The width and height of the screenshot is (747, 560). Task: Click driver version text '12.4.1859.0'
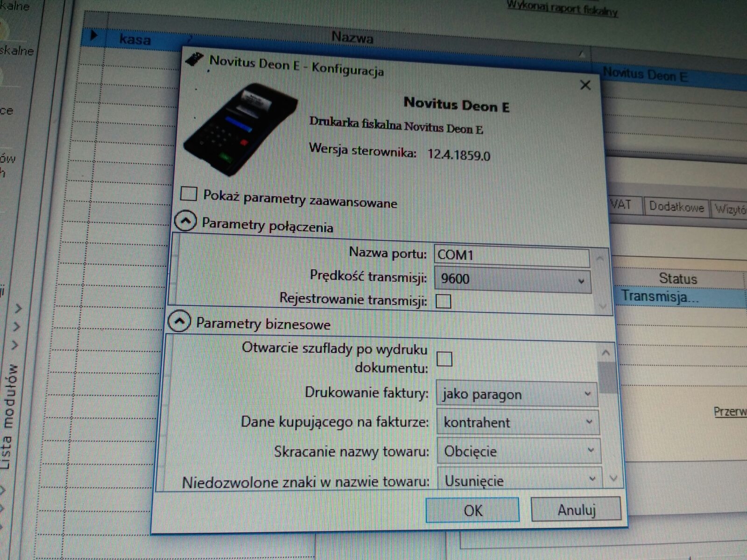pyautogui.click(x=459, y=154)
